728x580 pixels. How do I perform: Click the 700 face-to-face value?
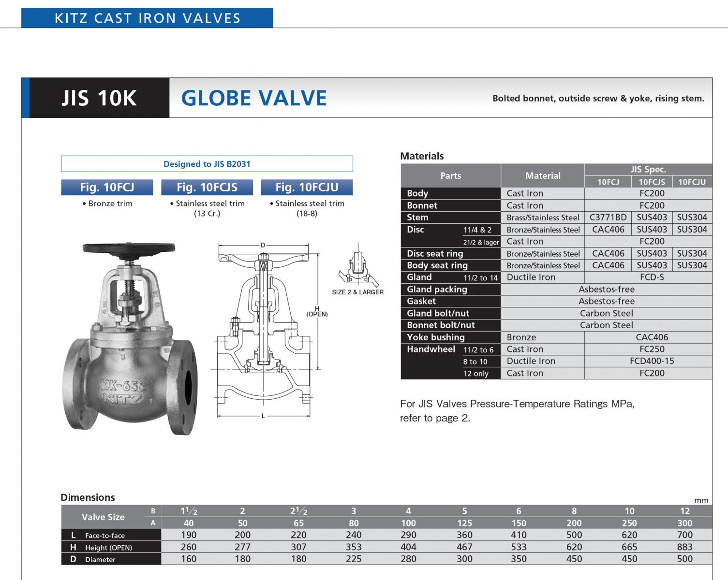[685, 535]
